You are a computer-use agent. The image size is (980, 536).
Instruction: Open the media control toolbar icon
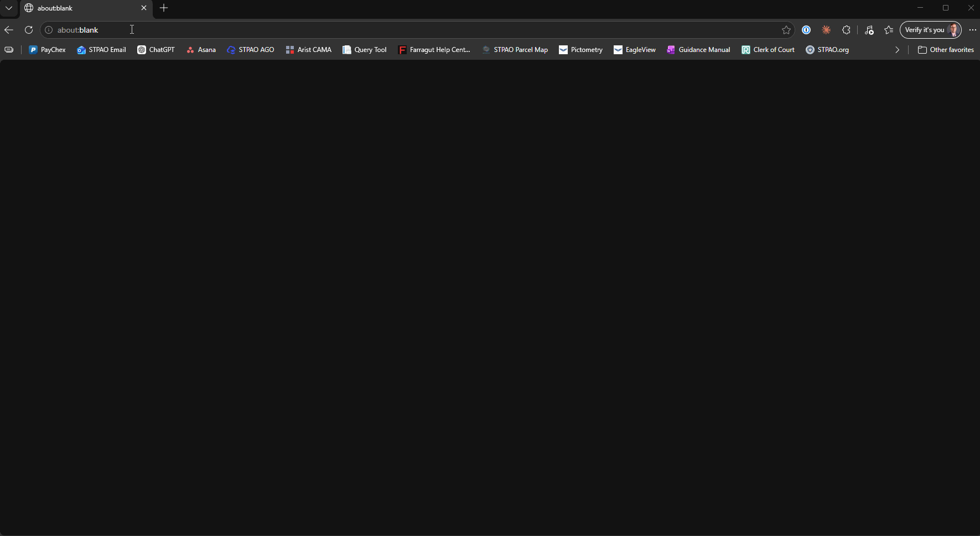(x=869, y=30)
